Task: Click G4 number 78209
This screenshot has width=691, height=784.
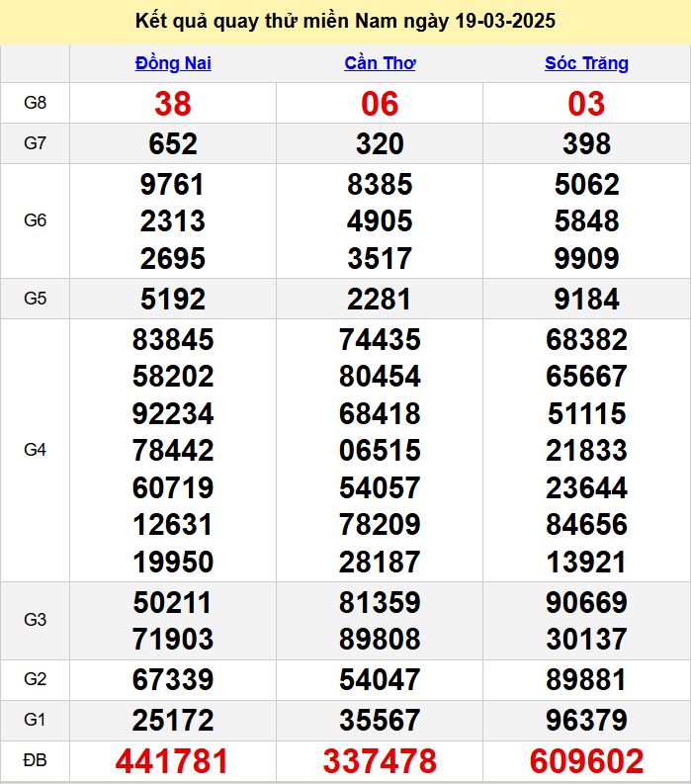Action: click(x=380, y=525)
